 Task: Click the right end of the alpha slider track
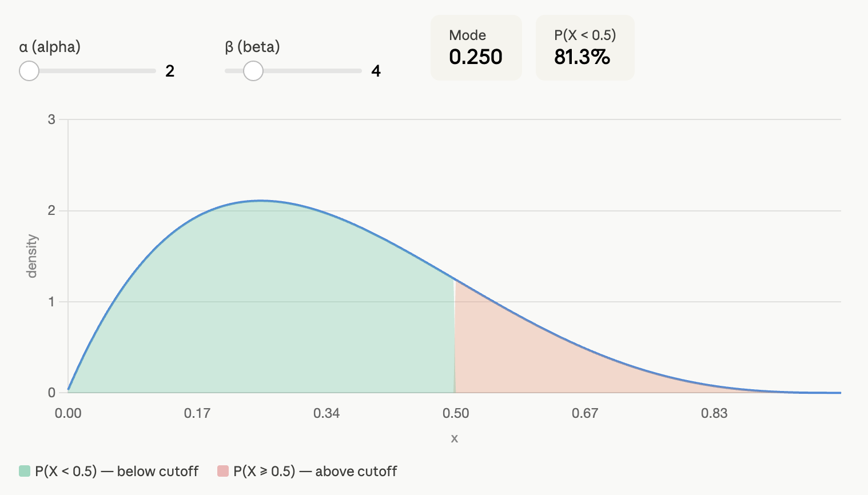pos(154,71)
